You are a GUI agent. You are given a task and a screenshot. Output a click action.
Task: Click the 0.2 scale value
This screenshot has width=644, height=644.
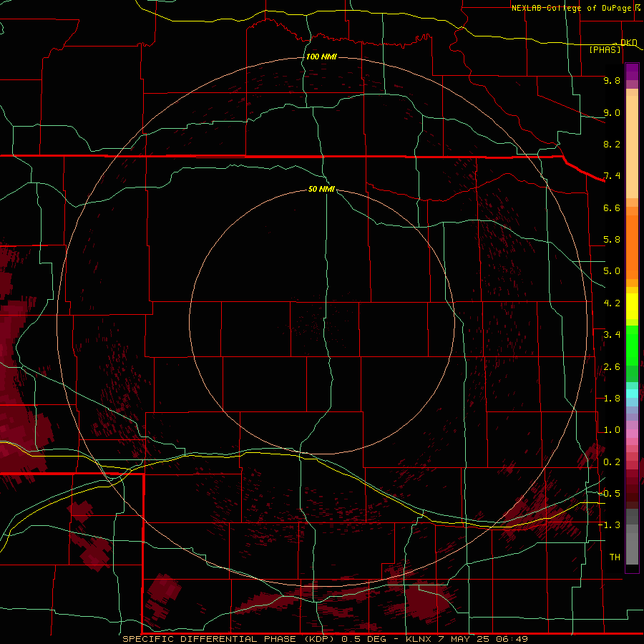click(x=612, y=462)
